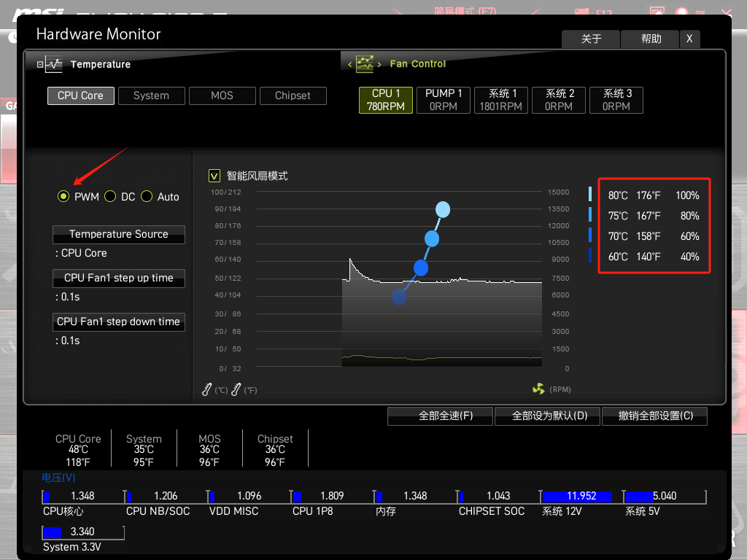Click the Celsius thermometer icon below graph
This screenshot has height=560, width=747.
207,390
